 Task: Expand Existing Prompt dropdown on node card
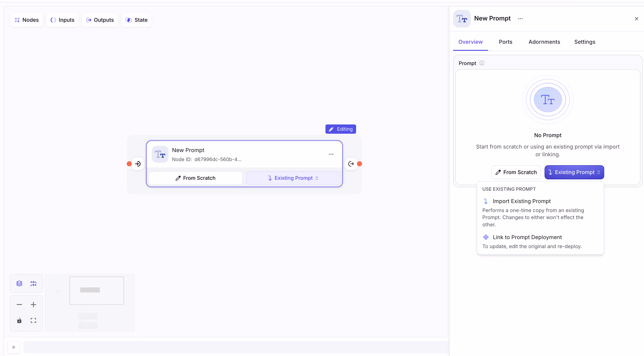[x=293, y=178]
